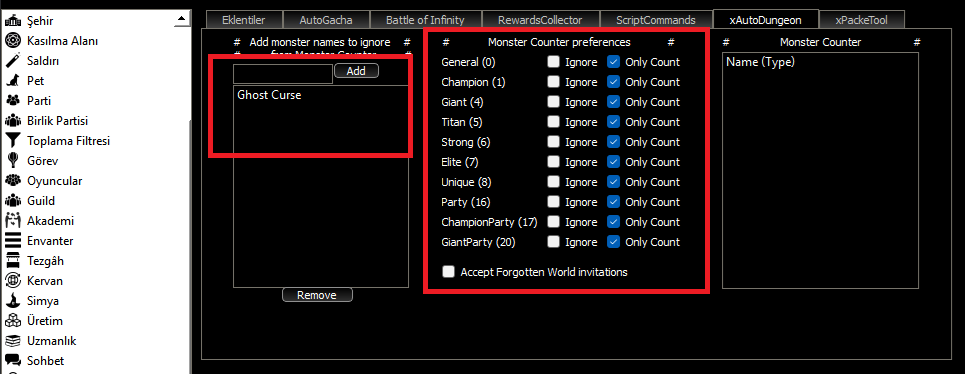
Task: Select Ghost Curse in ignore list
Action: point(270,95)
